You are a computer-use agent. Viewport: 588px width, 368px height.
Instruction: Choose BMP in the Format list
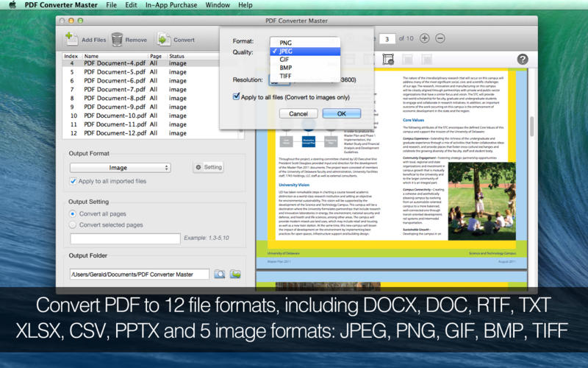click(305, 68)
